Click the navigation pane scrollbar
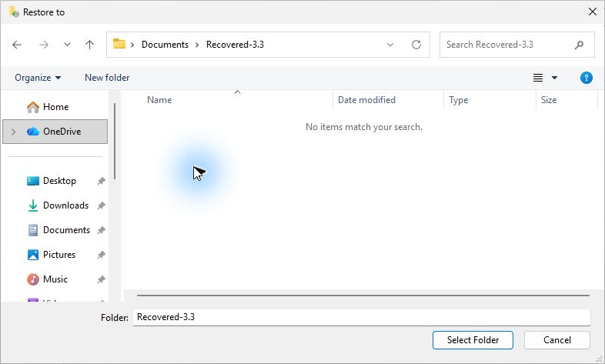This screenshot has height=364, width=605. pos(115,142)
